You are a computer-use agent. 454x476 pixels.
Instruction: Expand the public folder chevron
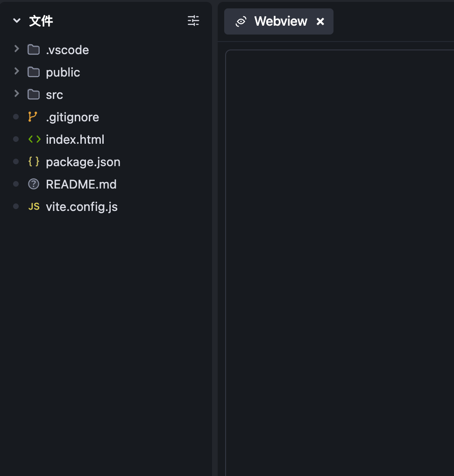point(17,71)
